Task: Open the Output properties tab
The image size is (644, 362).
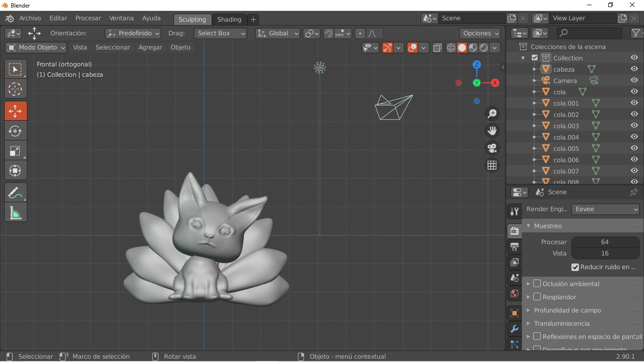Action: pyautogui.click(x=514, y=247)
